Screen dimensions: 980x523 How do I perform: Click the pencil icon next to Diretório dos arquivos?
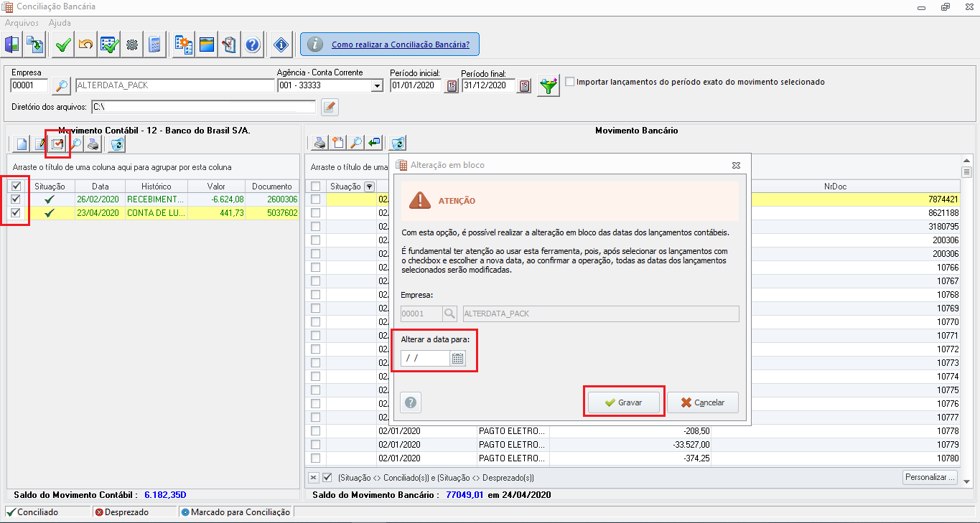click(329, 107)
